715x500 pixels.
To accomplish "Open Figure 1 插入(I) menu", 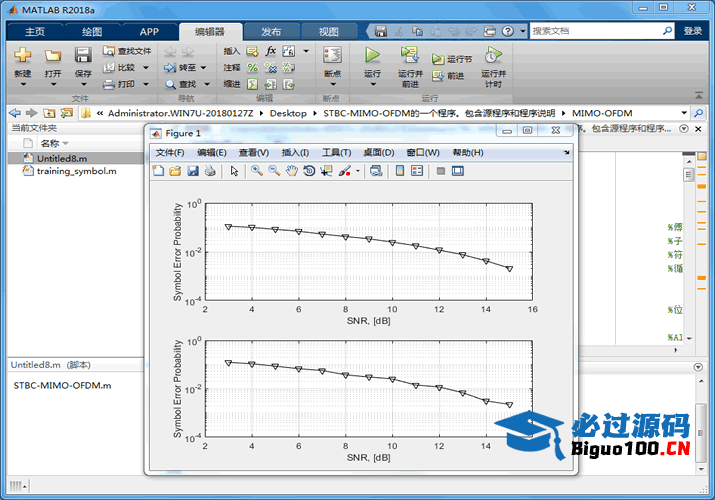I will point(295,153).
